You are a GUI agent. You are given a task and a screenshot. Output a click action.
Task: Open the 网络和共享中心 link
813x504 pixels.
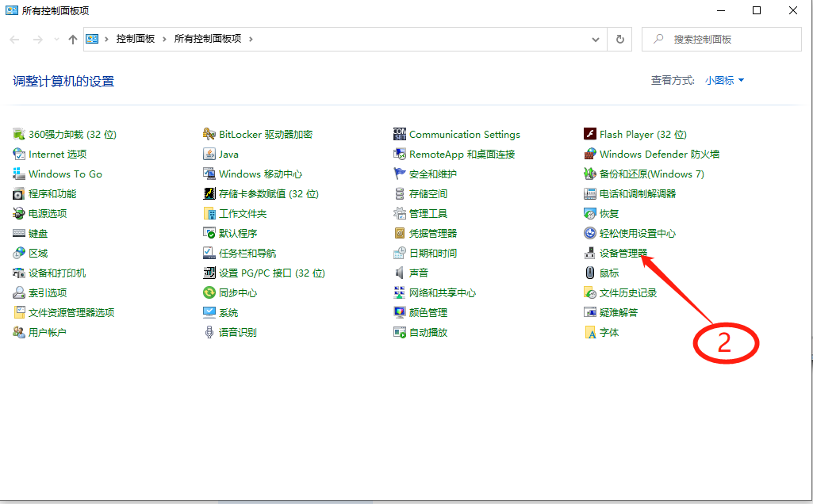(x=442, y=293)
